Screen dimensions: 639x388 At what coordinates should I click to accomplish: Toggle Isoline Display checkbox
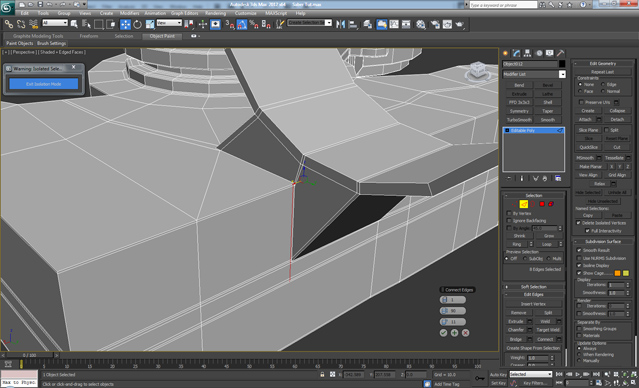tap(579, 265)
